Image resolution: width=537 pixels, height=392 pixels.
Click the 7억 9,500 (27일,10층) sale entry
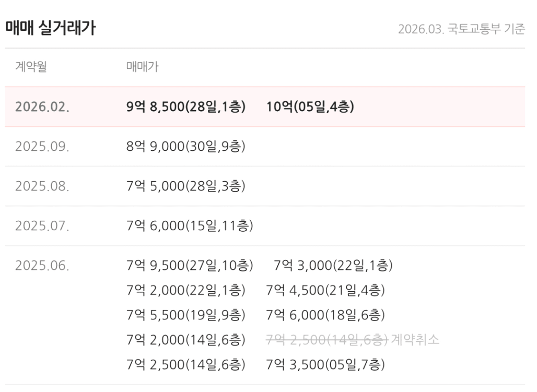click(190, 266)
